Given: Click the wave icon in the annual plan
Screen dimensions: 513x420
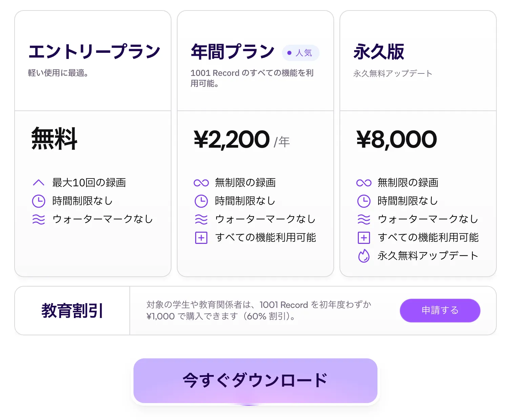Looking at the screenshot, I should tap(201, 219).
